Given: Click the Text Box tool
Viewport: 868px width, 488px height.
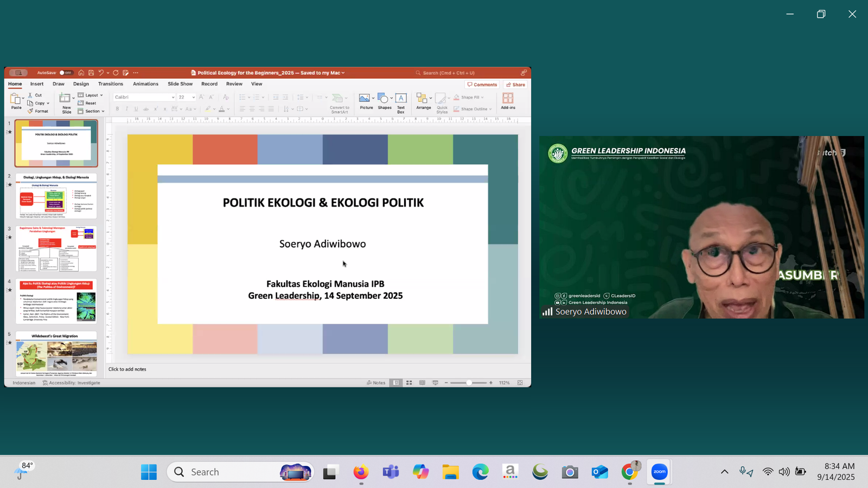Looking at the screenshot, I should coord(401,99).
